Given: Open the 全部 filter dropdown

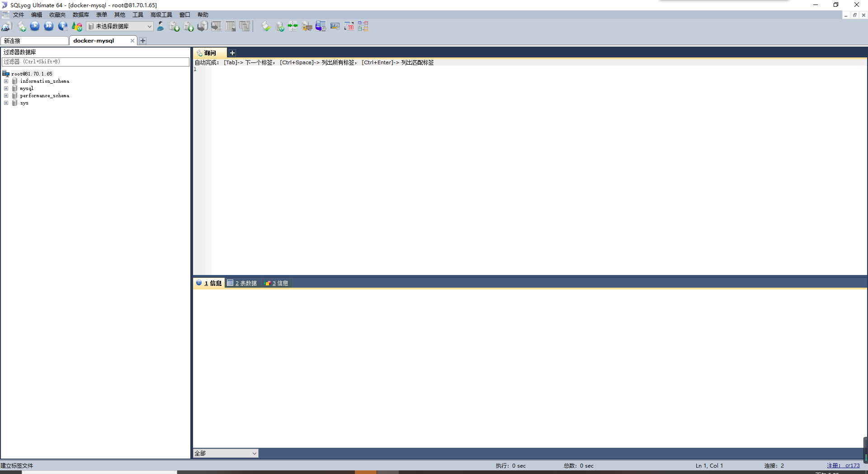Looking at the screenshot, I should click(226, 453).
